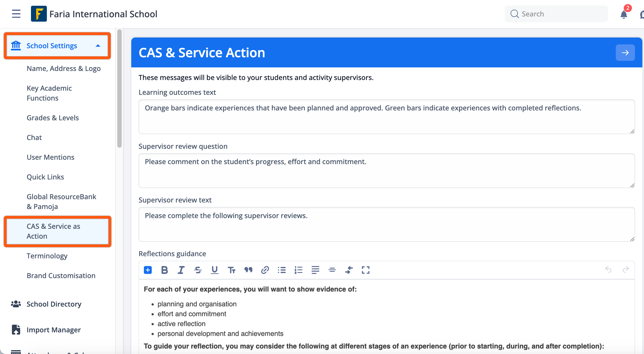
Task: Open the insert plus menu in editor
Action: click(148, 270)
